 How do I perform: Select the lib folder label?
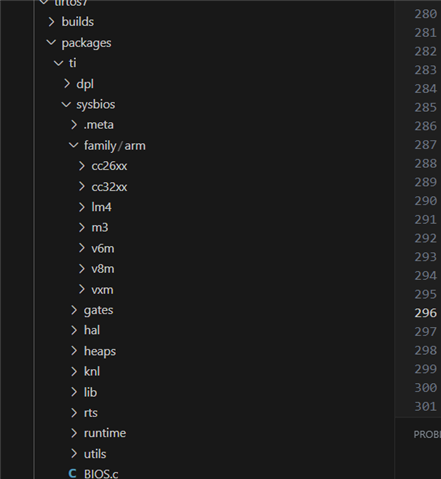[x=90, y=392]
